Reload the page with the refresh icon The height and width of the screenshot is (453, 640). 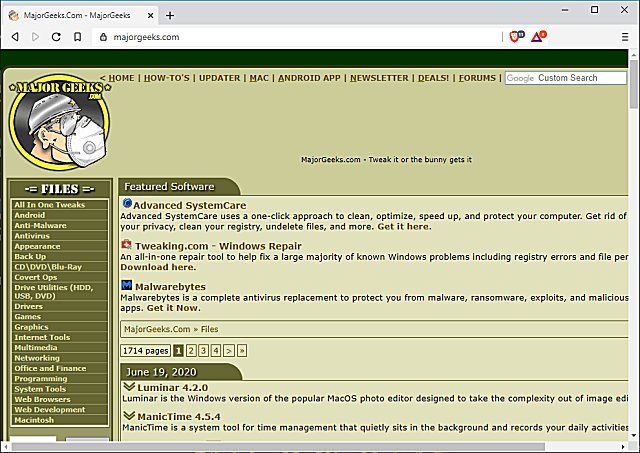pos(56,37)
